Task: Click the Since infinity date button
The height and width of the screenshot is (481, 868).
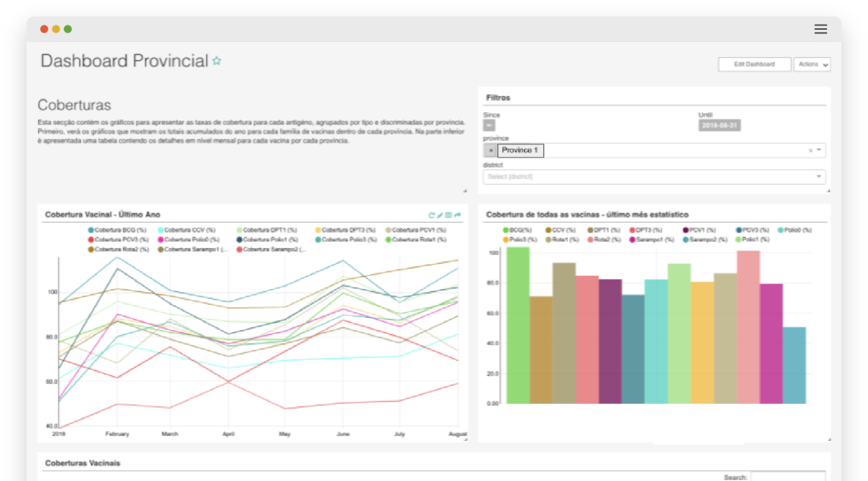Action: tap(489, 126)
